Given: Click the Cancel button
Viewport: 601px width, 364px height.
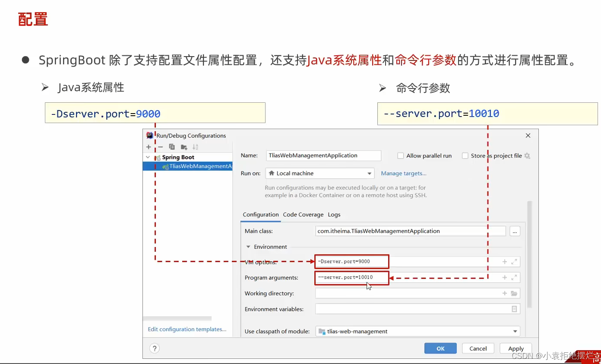Looking at the screenshot, I should click(x=478, y=348).
